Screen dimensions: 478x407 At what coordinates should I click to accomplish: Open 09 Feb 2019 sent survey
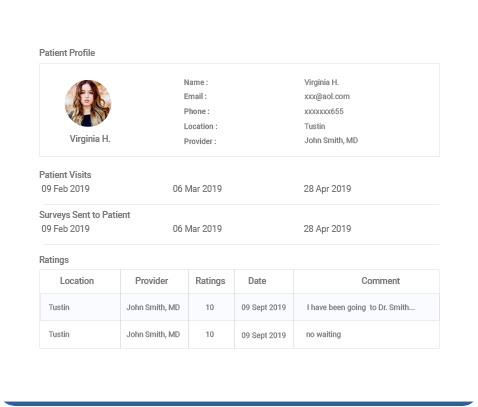tap(65, 229)
